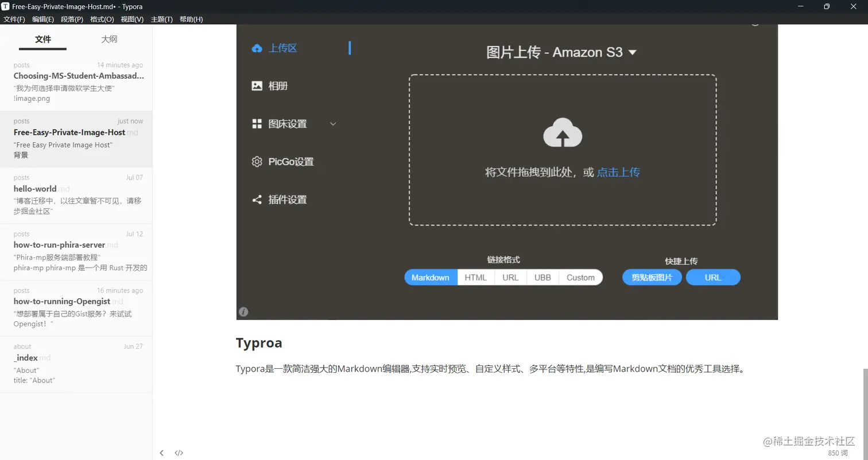Click the PicGo设置 gear icon
The height and width of the screenshot is (460, 868).
point(257,162)
